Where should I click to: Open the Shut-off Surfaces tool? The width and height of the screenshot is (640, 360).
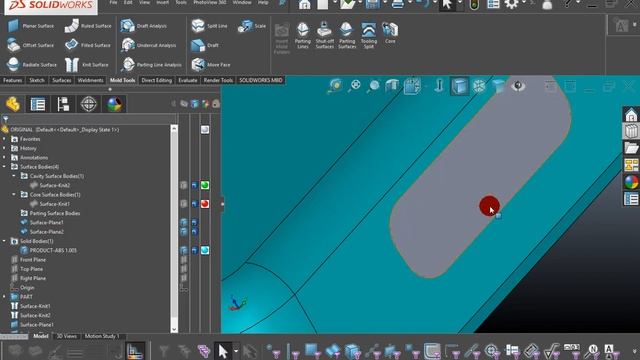tap(324, 36)
